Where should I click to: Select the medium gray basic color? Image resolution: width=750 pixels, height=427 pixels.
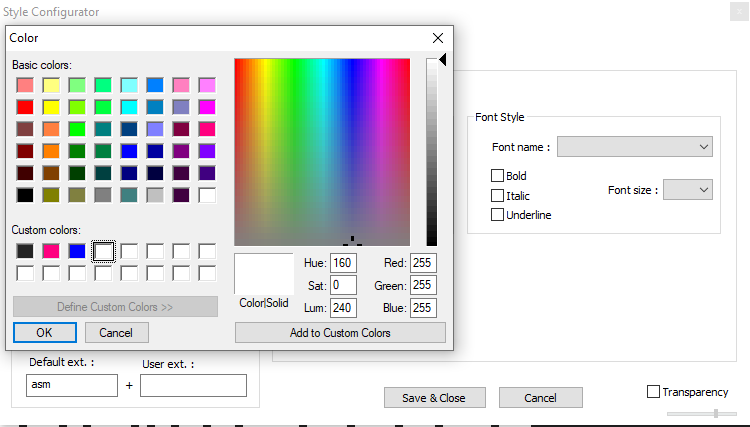pos(103,195)
